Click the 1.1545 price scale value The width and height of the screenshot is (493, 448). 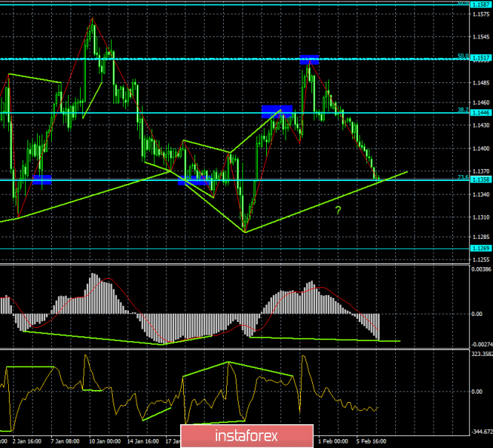[481, 37]
